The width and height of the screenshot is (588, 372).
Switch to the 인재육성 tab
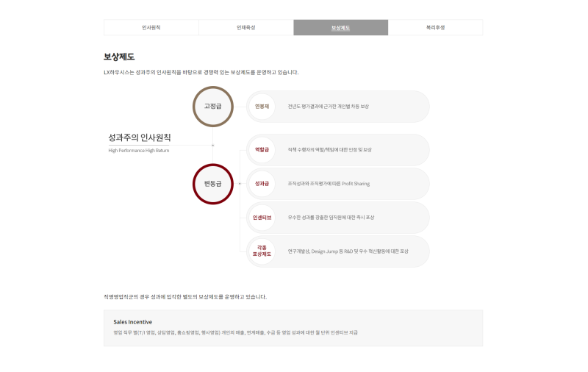click(x=245, y=28)
